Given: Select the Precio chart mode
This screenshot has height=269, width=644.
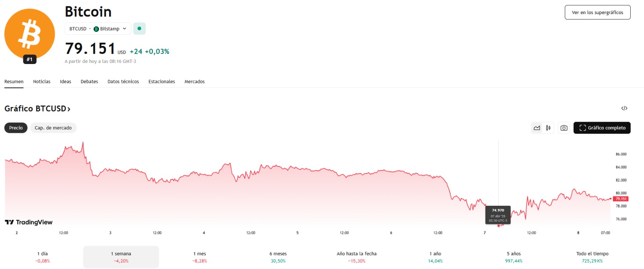Looking at the screenshot, I should tap(16, 128).
